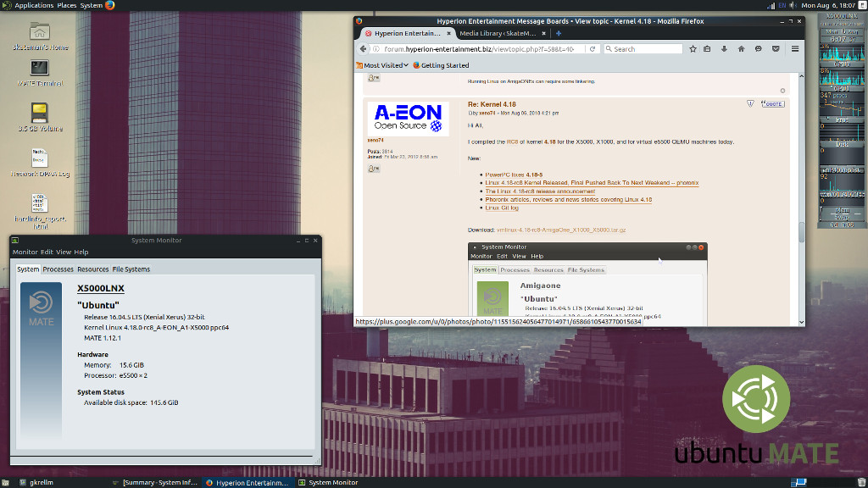The image size is (868, 488).
Task: Open the Firefox chat bubble toolbar icon
Action: click(x=759, y=48)
